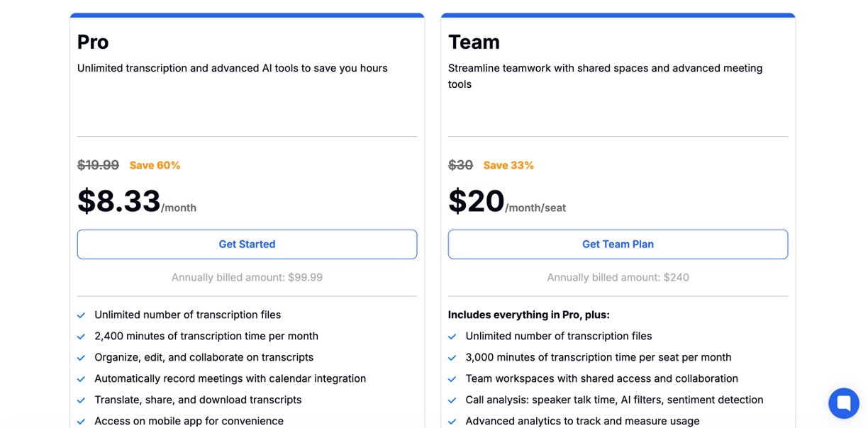Click checkmark beside Automatically record meetings
The width and height of the screenshot is (868, 428).
[82, 379]
